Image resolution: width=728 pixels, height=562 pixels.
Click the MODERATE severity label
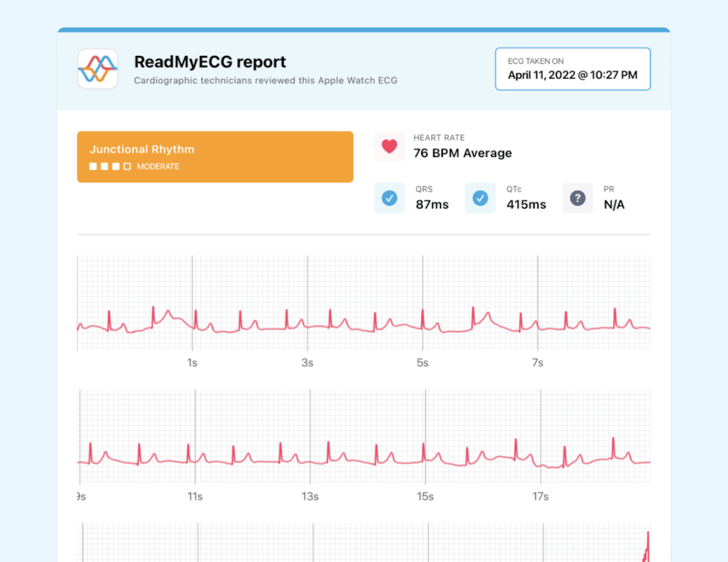coord(158,166)
